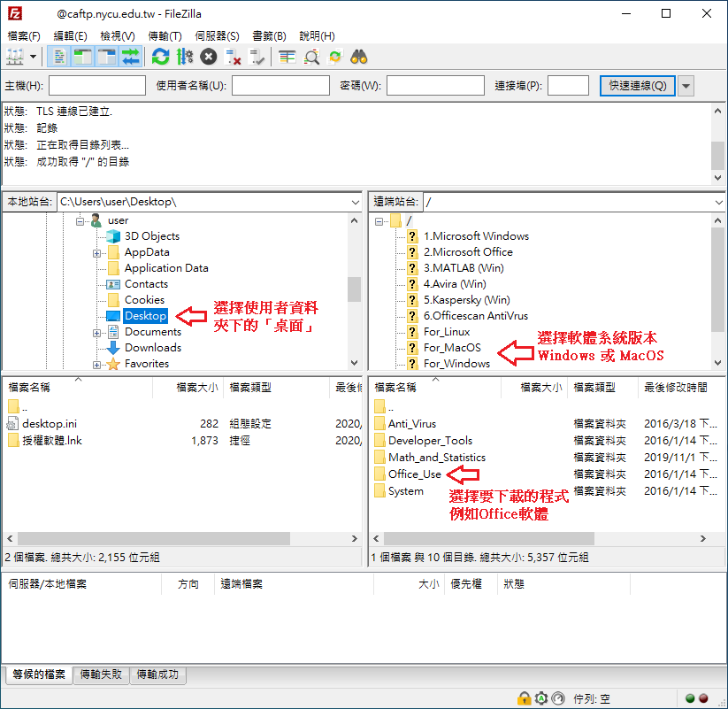The image size is (728, 709).
Task: Click the refresh file list icon
Action: point(160,58)
